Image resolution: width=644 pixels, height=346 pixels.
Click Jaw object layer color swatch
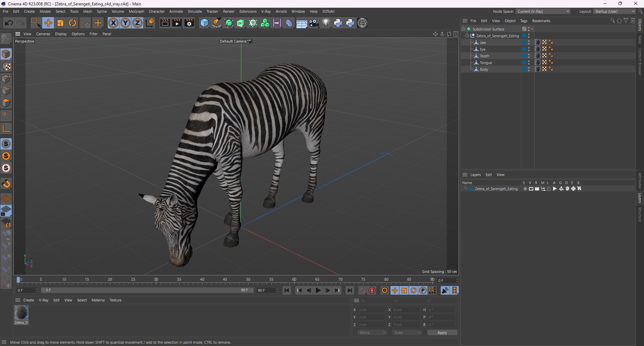pos(524,43)
